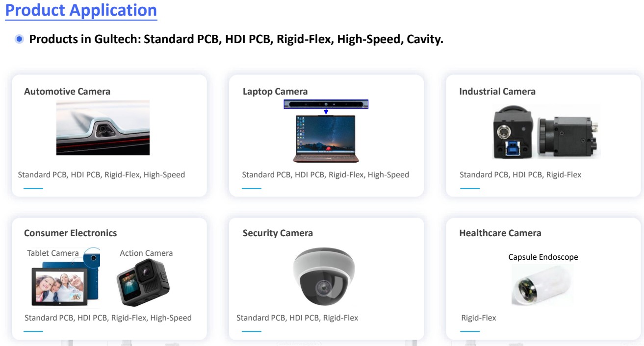Image resolution: width=644 pixels, height=346 pixels.
Task: Open the capsule endoscope picture
Action: [x=542, y=285]
